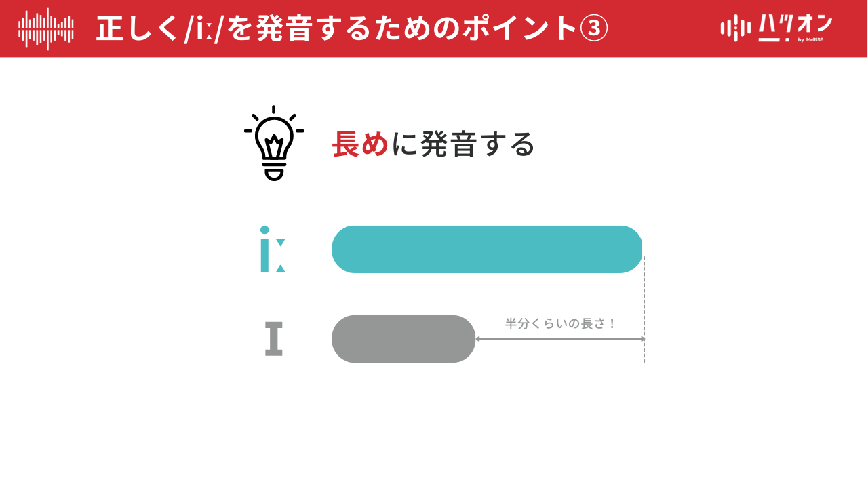Click the lightbulb icon
The height and width of the screenshot is (488, 868).
click(x=274, y=143)
